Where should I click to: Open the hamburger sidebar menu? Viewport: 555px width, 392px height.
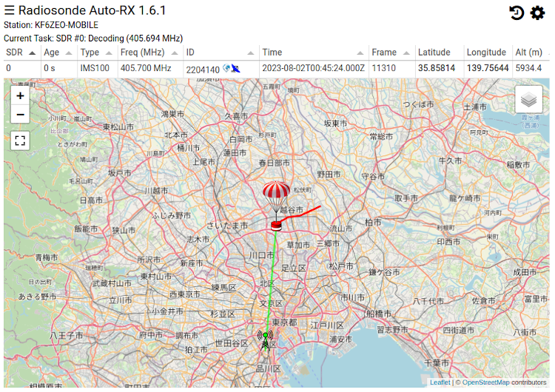point(9,10)
